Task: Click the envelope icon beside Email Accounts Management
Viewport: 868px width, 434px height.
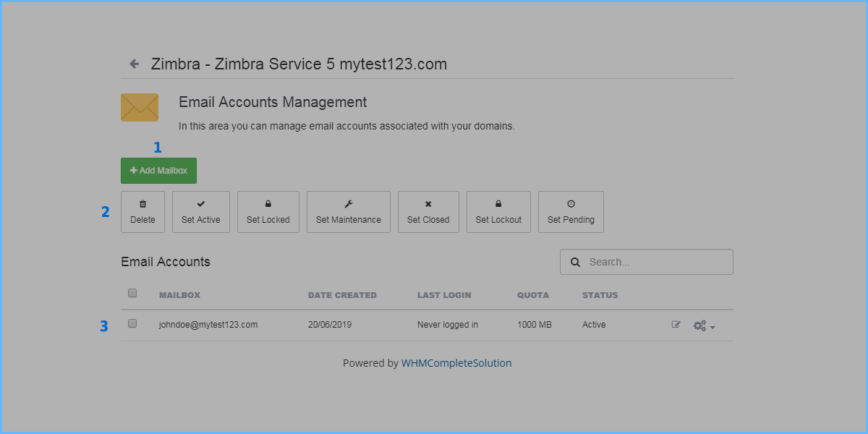Action: point(140,107)
